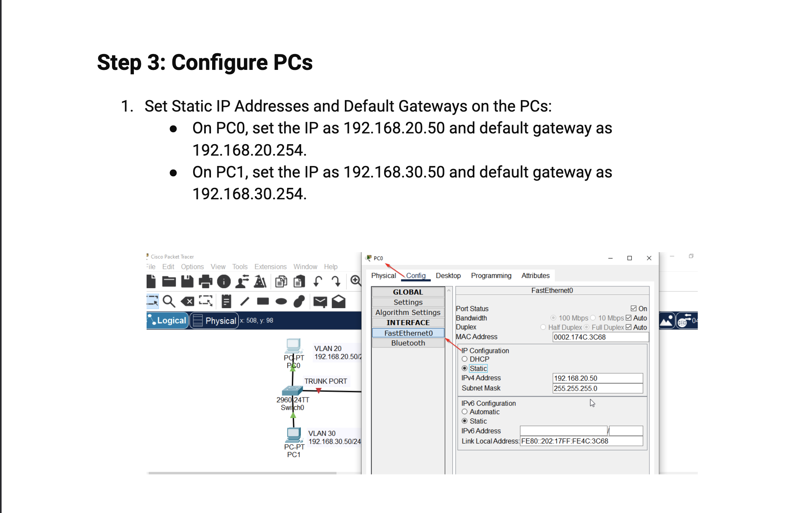This screenshot has height=513, width=812.
Task: Click the PC1 device on canvas
Action: coord(294,436)
